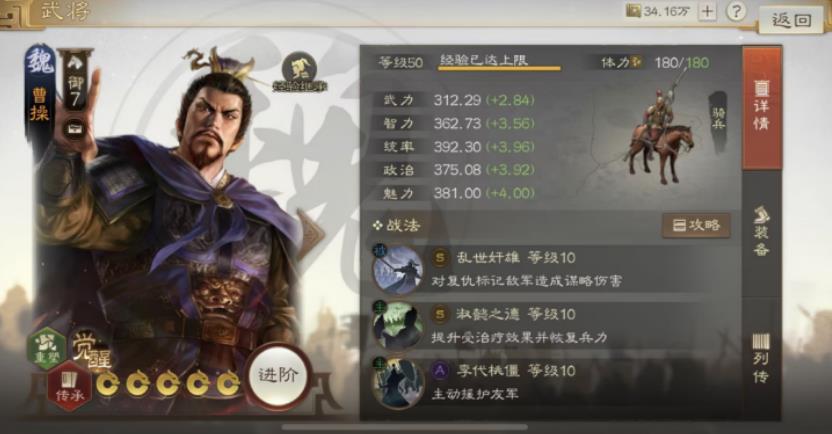Switch to the 详情 tab
This screenshot has height=434, width=832.
(x=761, y=107)
